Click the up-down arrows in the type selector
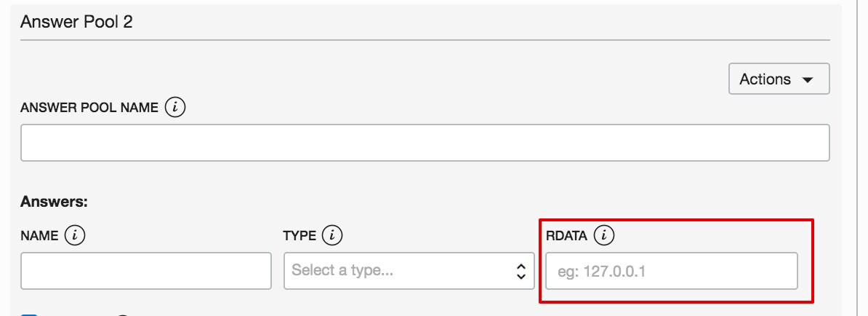Viewport: 868px width, 316px height. (x=521, y=271)
